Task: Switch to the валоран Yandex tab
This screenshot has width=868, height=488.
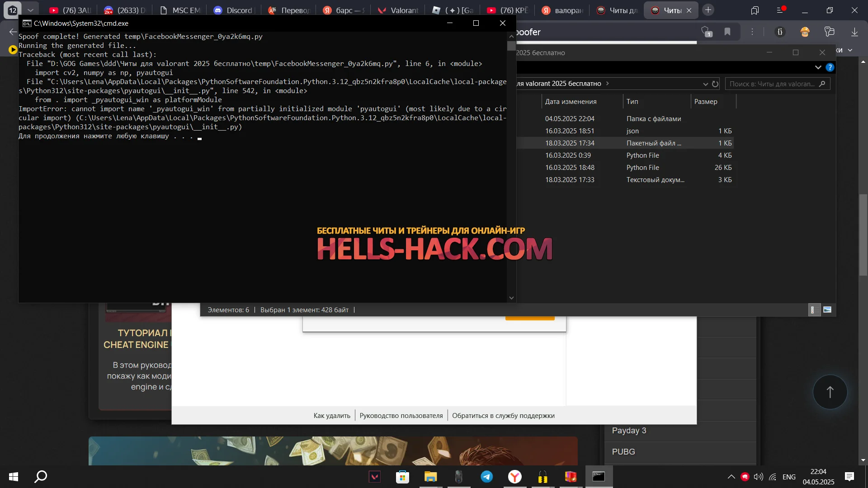Action: coord(563,10)
